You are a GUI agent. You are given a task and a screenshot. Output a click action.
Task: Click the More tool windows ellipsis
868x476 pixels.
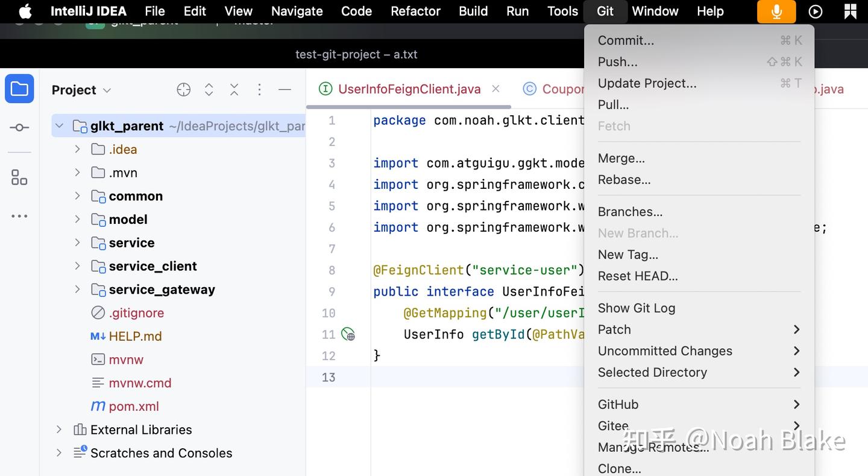pos(19,216)
